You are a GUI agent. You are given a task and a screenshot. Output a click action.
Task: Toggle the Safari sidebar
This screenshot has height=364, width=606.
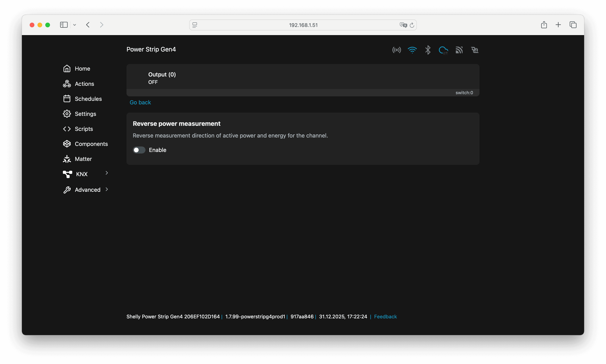[64, 25]
